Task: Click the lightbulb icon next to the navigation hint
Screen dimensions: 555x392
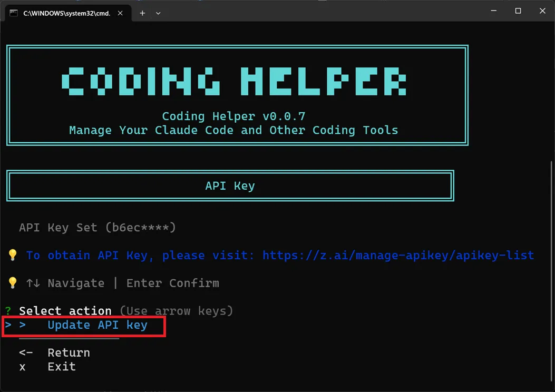Action: coord(12,283)
